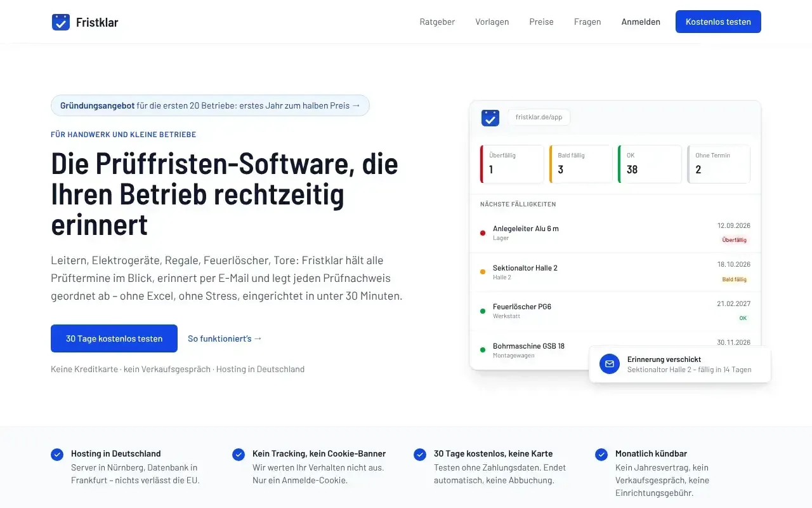This screenshot has width=812, height=508.
Task: Open the Feuerlöscher PG6 row
Action: (615, 311)
